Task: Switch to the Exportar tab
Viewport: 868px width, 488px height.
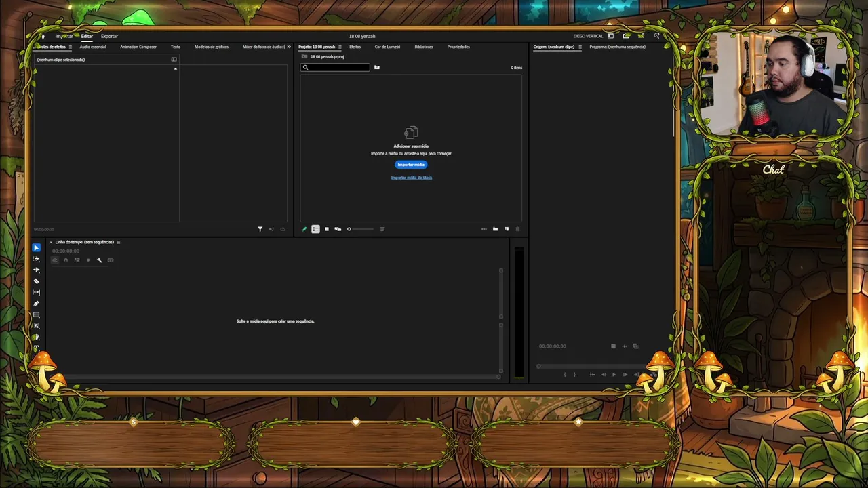Action: pyautogui.click(x=109, y=36)
